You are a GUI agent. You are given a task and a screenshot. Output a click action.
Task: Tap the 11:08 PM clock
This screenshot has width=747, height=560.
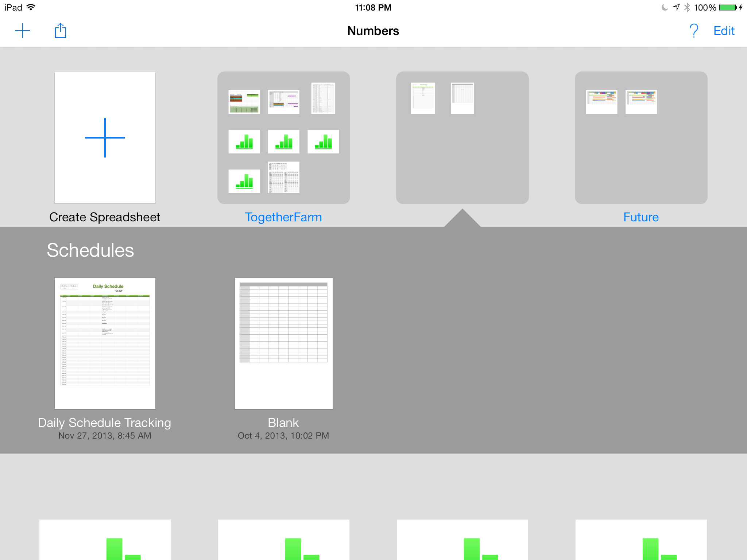coord(373,8)
